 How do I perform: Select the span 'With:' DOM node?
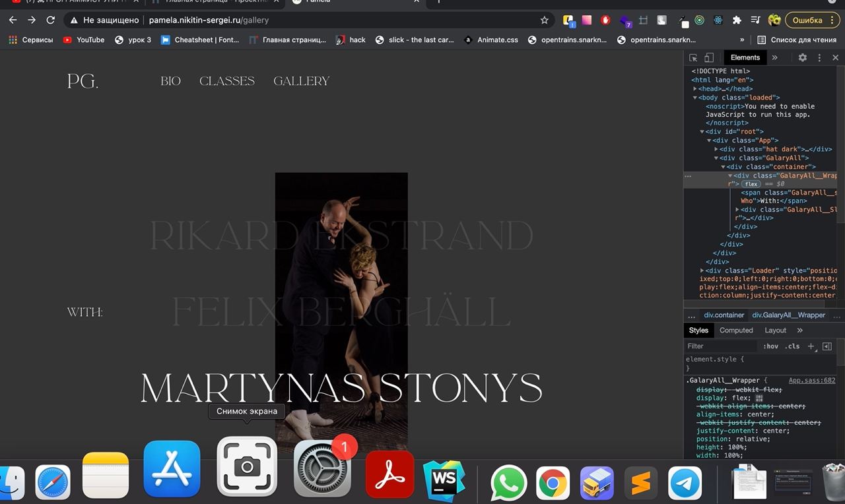(788, 197)
